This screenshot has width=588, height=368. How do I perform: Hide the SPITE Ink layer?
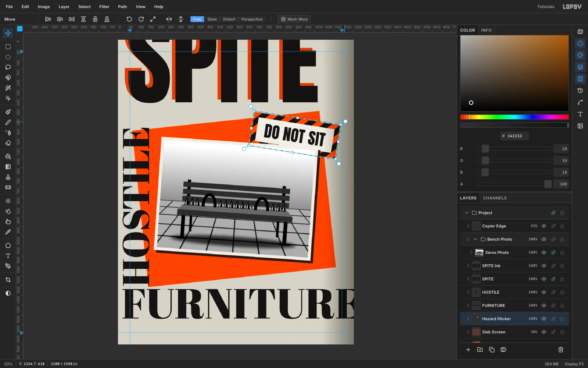point(544,266)
